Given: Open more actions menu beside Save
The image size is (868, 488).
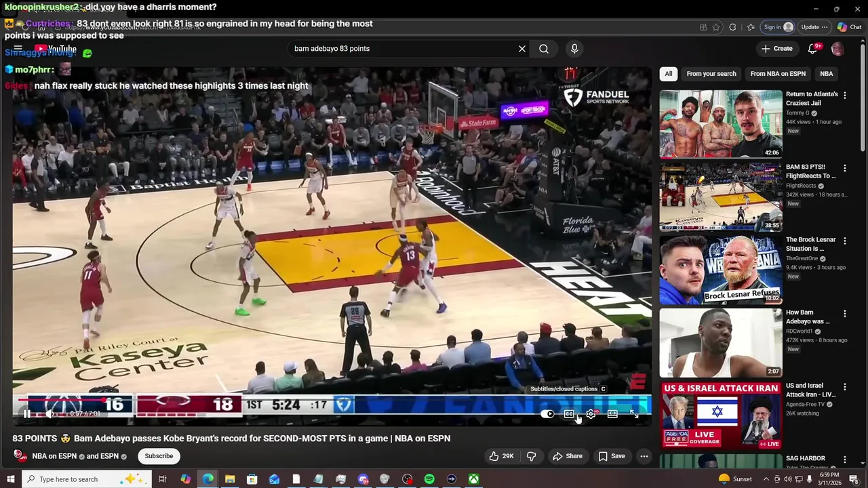Looking at the screenshot, I should (x=644, y=456).
